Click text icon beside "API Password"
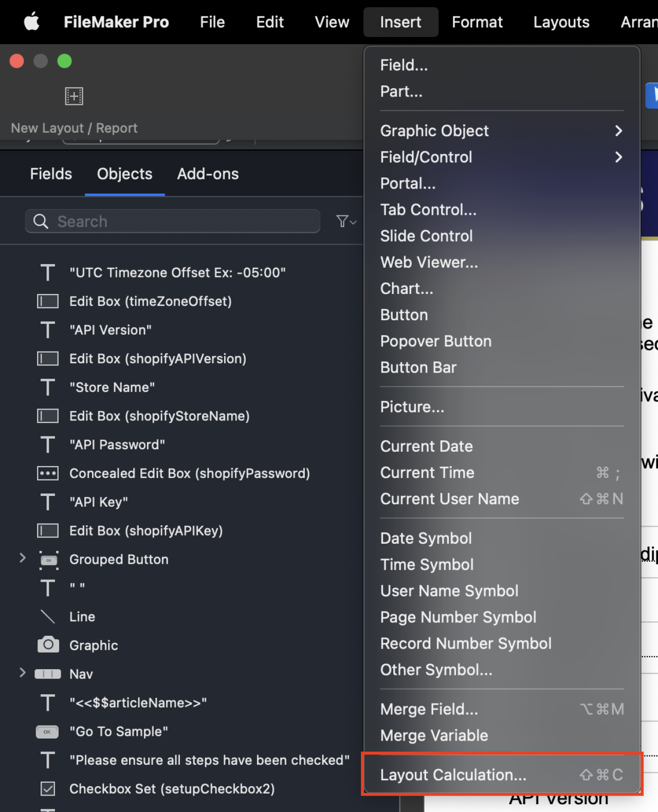This screenshot has width=658, height=812. 48,445
